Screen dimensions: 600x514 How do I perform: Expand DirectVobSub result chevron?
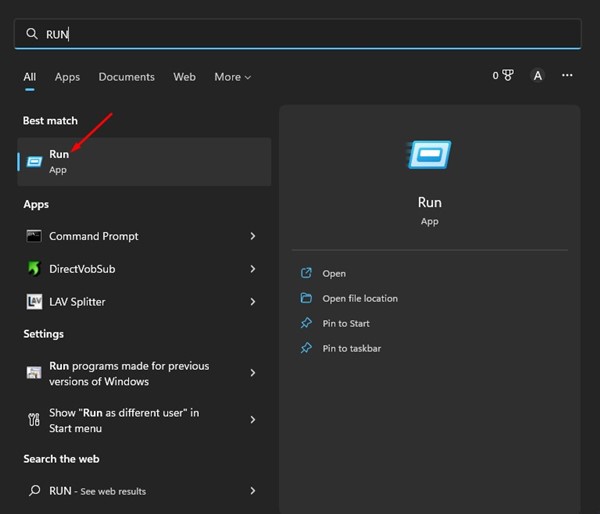(252, 269)
